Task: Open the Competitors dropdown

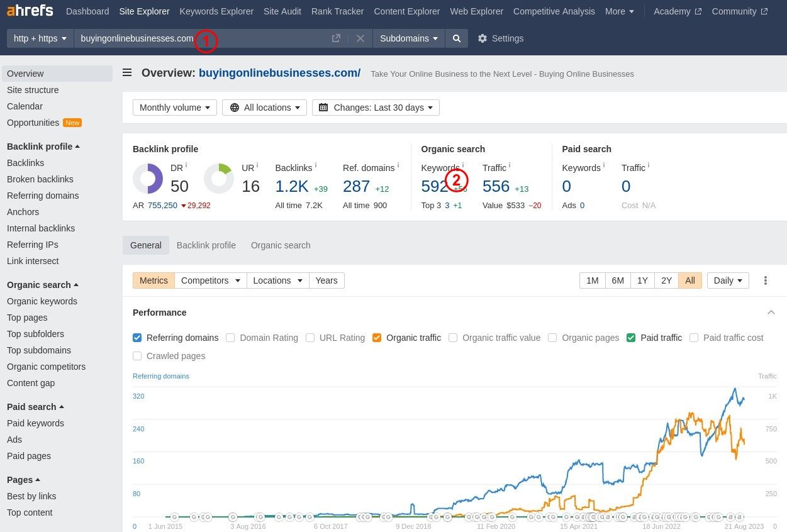Action: (211, 280)
